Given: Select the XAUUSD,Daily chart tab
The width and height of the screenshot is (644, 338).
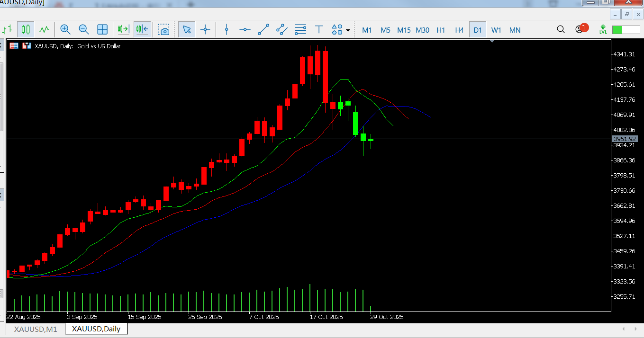Looking at the screenshot, I should tap(96, 329).
